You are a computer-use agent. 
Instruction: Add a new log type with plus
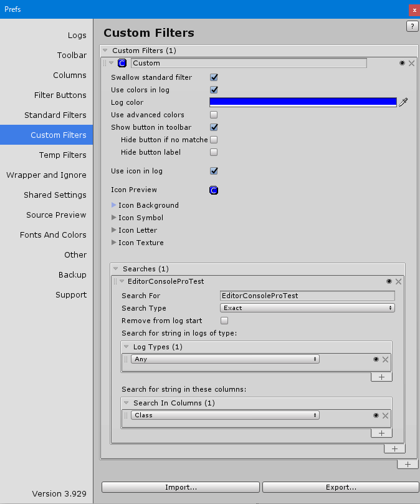[381, 377]
